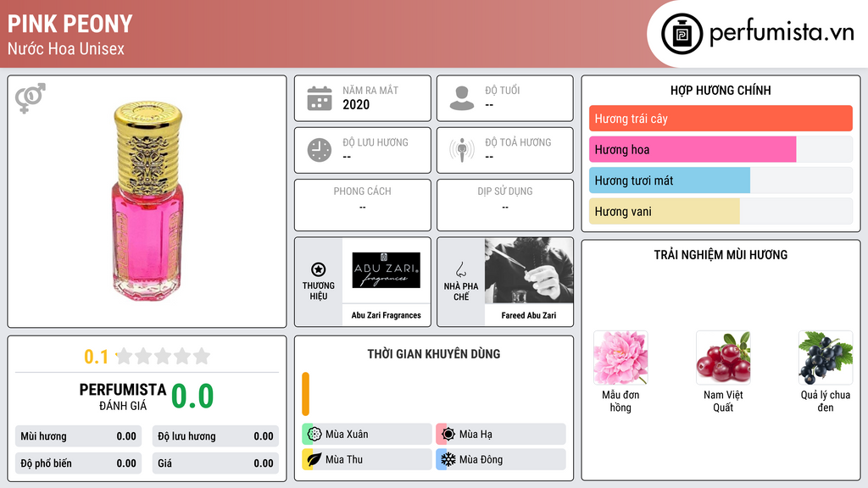Click the perfumista.vn perfume bottle logo icon
Image resolution: width=868 pixels, height=488 pixels.
click(682, 34)
